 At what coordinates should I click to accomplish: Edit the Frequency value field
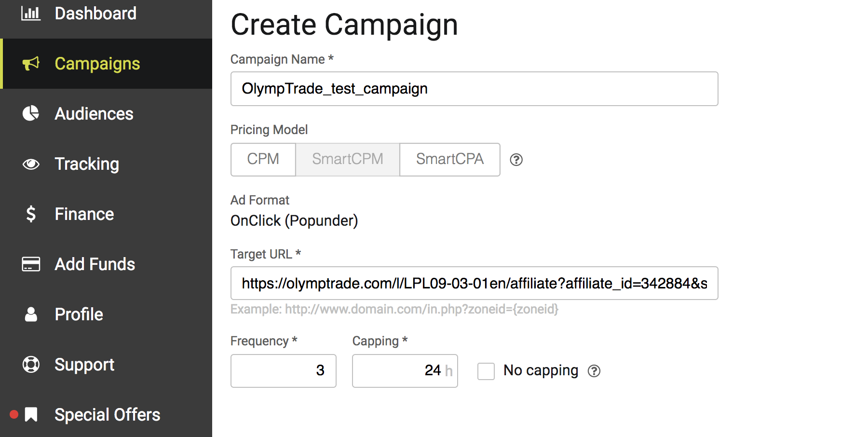[283, 371]
